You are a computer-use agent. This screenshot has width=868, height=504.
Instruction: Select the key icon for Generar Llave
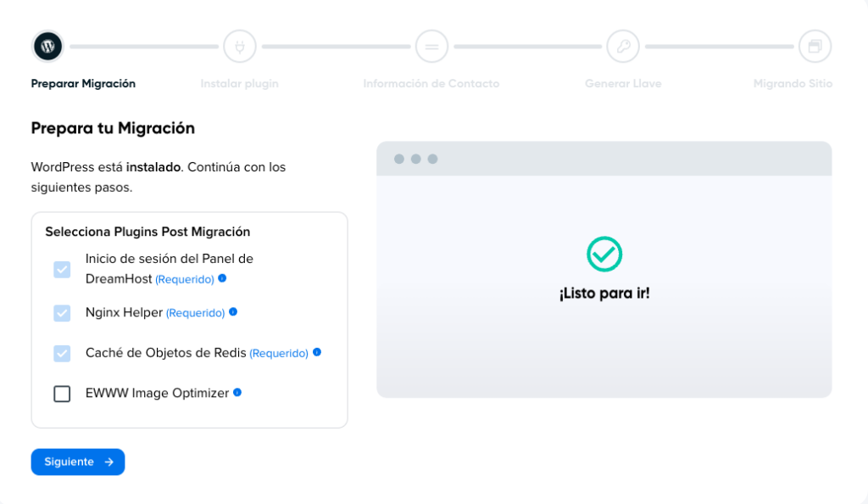[623, 47]
